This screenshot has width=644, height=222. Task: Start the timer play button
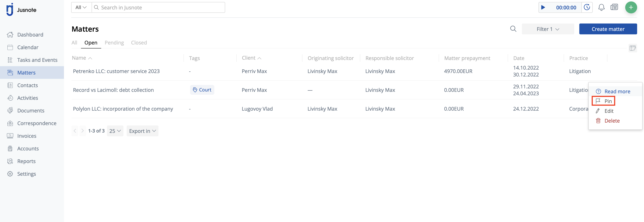(x=543, y=7)
